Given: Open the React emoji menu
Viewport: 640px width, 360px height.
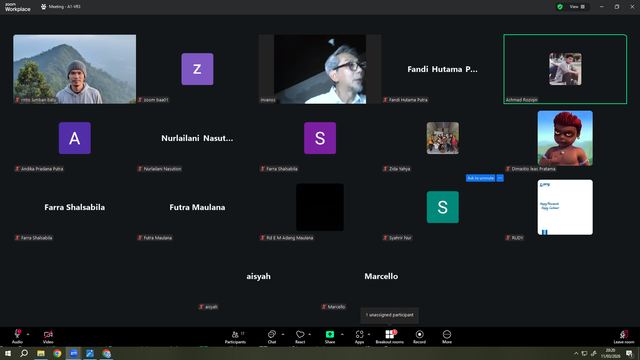Looking at the screenshot, I should click(300, 336).
